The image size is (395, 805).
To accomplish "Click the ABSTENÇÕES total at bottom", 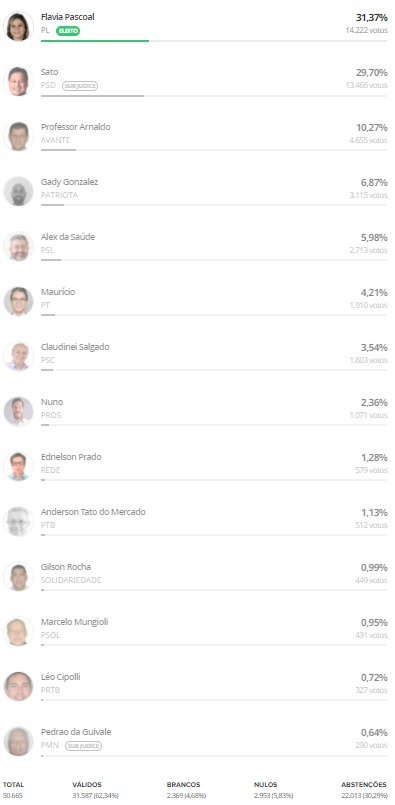I will [x=363, y=790].
